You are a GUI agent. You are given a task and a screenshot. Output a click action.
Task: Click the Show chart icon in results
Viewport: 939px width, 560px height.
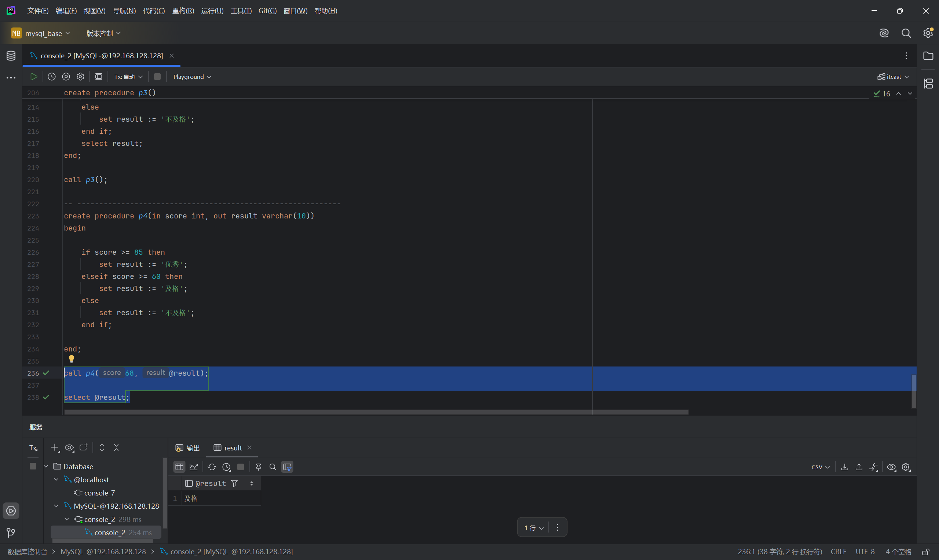click(194, 467)
